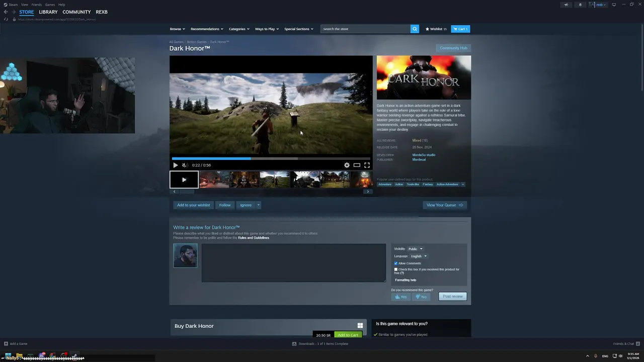Screen dimensions: 644x362
Task: Expand the Browse menu
Action: point(177,29)
